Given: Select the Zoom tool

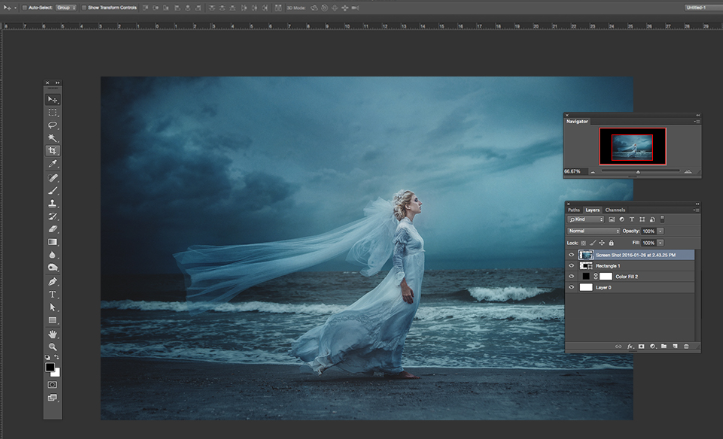Looking at the screenshot, I should click(52, 347).
